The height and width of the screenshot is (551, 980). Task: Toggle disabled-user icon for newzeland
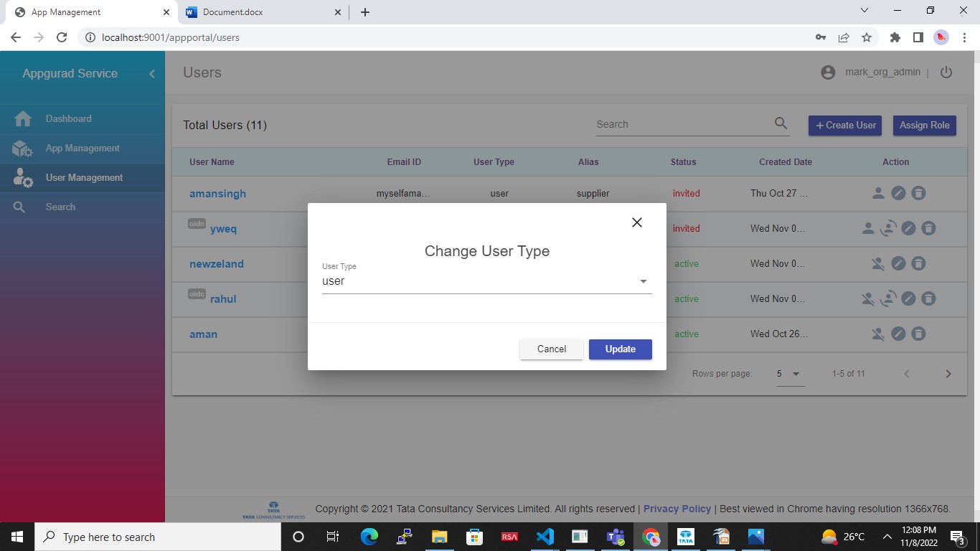(877, 263)
